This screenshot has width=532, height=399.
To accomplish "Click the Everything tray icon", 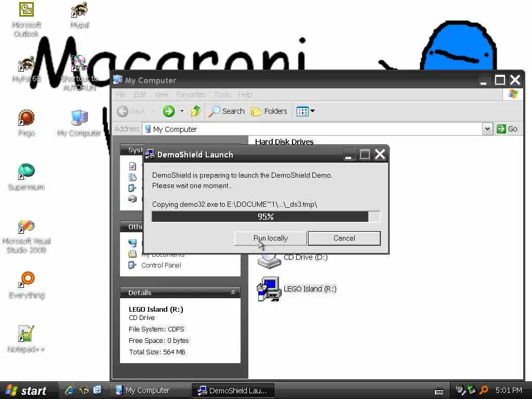I will click(x=484, y=391).
